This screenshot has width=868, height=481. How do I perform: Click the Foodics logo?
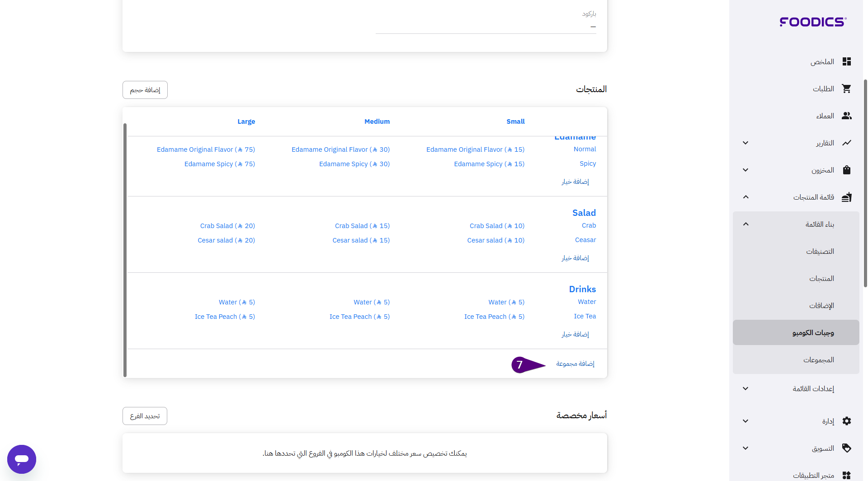[812, 22]
